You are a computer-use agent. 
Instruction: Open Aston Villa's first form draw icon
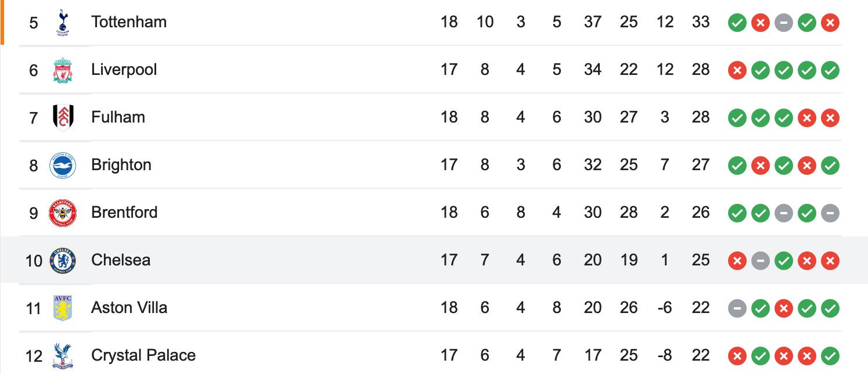click(x=737, y=308)
